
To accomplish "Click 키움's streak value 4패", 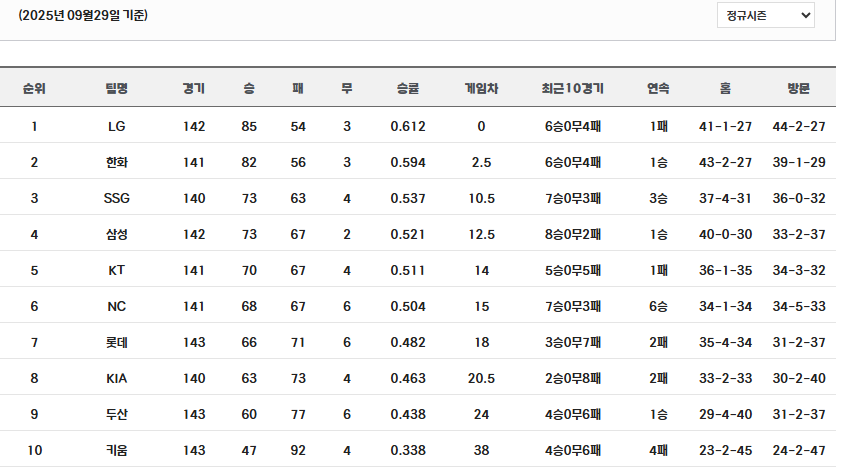I will pos(658,450).
